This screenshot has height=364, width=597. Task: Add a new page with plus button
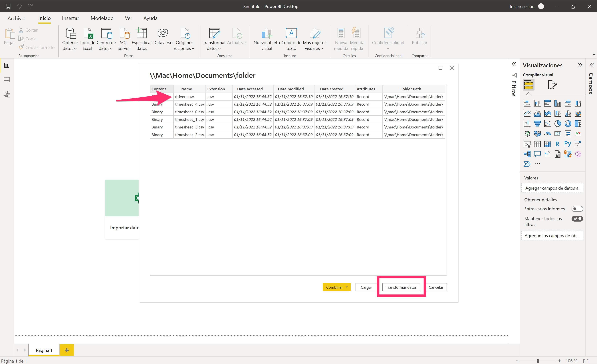(x=67, y=350)
